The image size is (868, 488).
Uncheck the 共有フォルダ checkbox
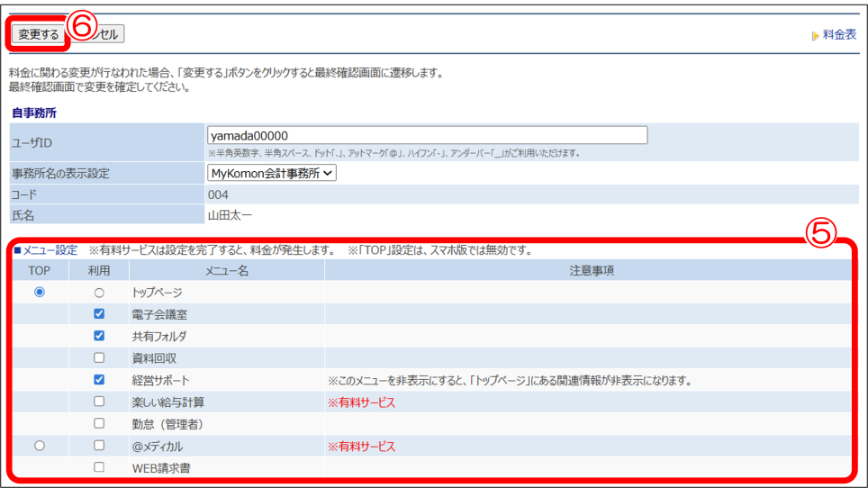(x=99, y=336)
